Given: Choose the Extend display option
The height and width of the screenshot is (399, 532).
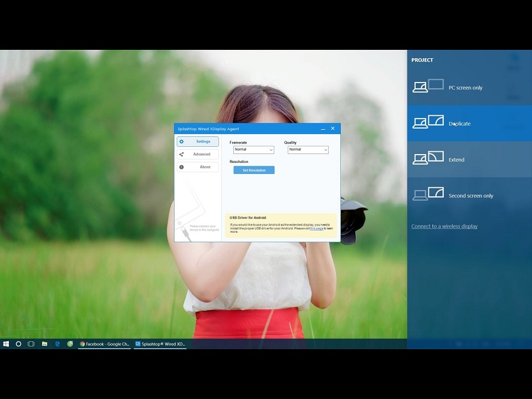Looking at the screenshot, I should pos(469,160).
